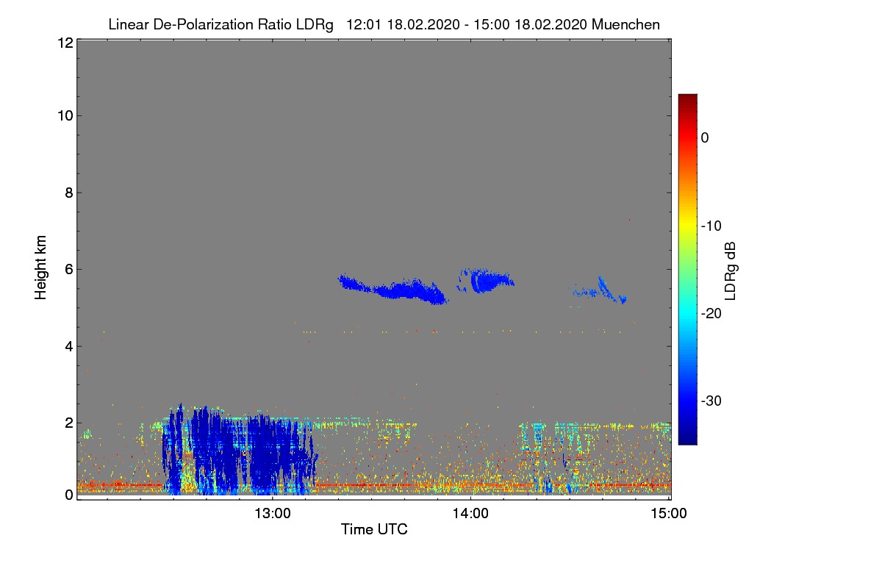
Task: Click the 'Muenchen' location label in title
Action: click(x=625, y=24)
